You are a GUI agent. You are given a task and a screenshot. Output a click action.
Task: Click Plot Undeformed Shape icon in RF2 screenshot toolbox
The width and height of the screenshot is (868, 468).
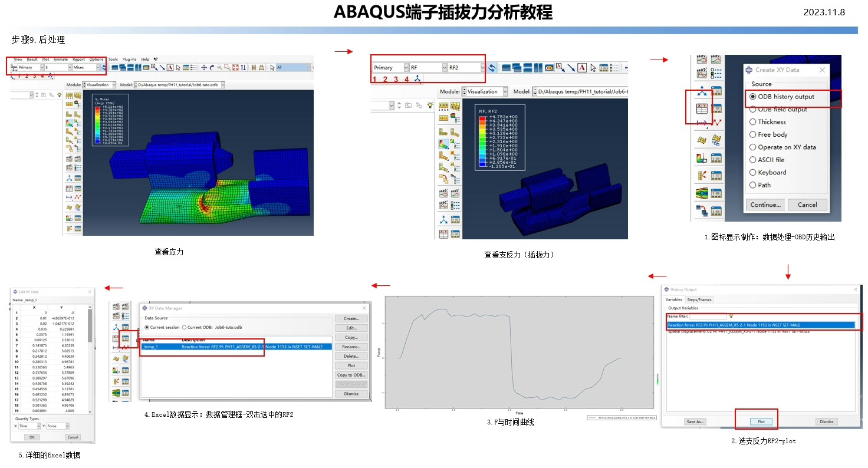tap(443, 131)
